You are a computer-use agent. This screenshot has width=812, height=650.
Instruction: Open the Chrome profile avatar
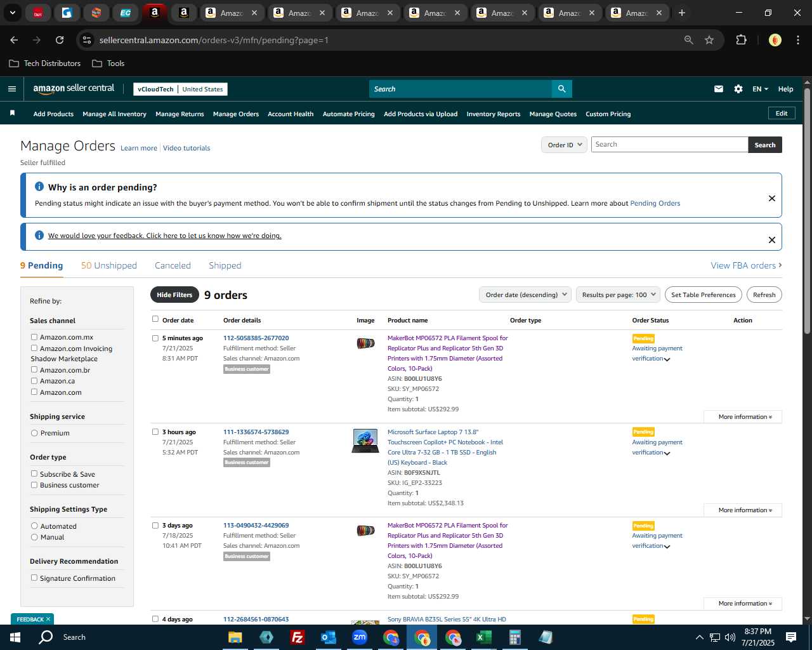coord(775,40)
